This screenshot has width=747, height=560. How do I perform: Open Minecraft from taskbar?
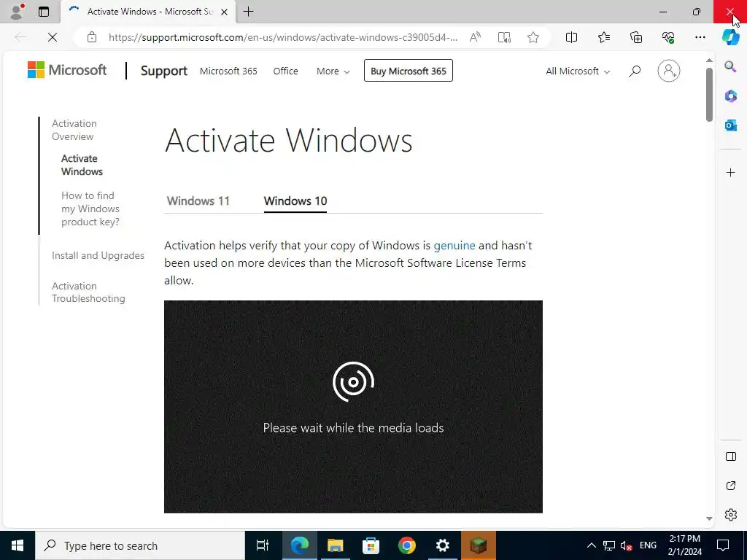[479, 545]
